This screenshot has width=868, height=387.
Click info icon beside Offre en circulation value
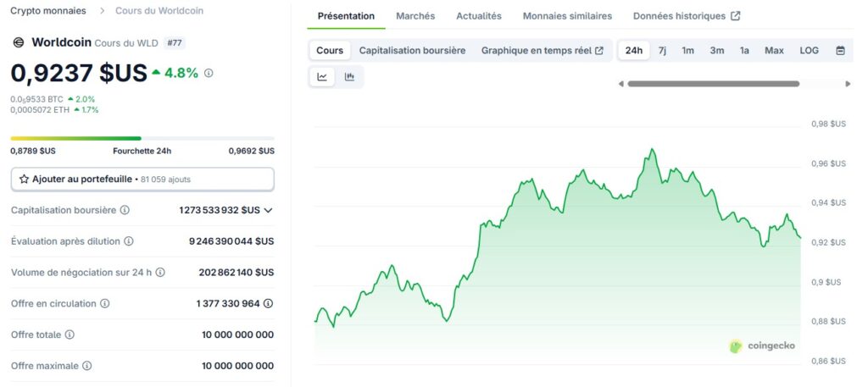tap(268, 303)
